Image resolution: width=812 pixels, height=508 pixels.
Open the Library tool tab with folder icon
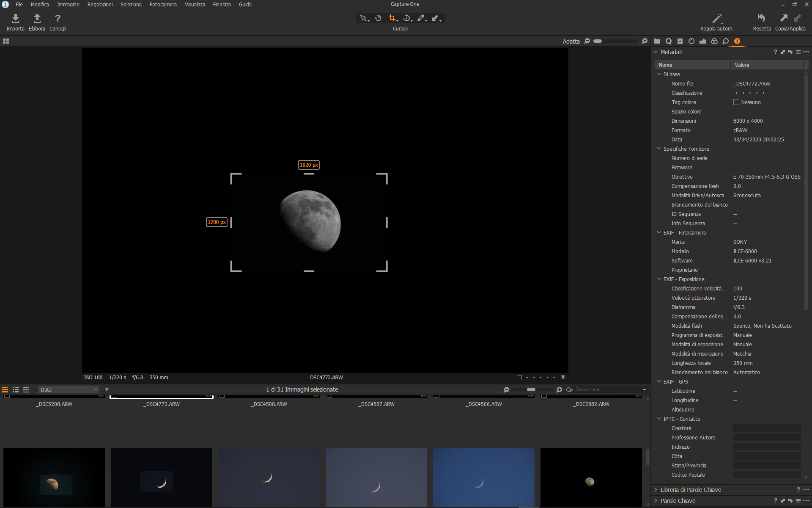coord(657,41)
